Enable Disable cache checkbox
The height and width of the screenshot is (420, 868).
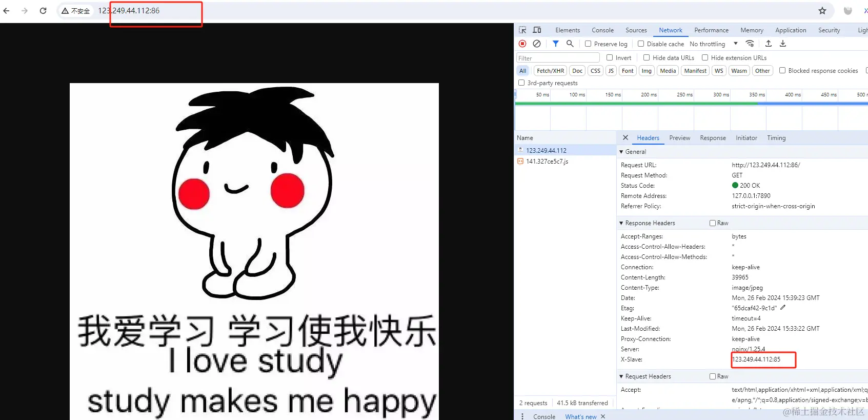pos(641,44)
